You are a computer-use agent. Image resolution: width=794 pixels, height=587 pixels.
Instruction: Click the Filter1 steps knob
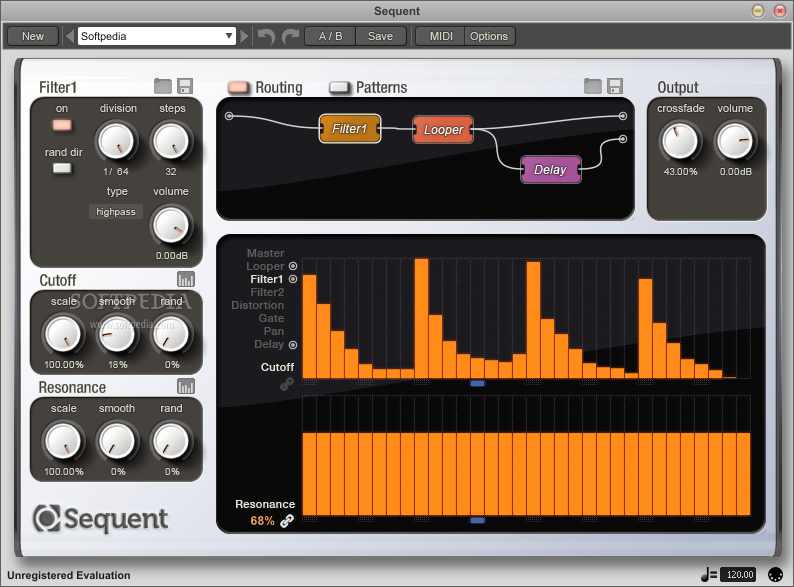pos(171,141)
